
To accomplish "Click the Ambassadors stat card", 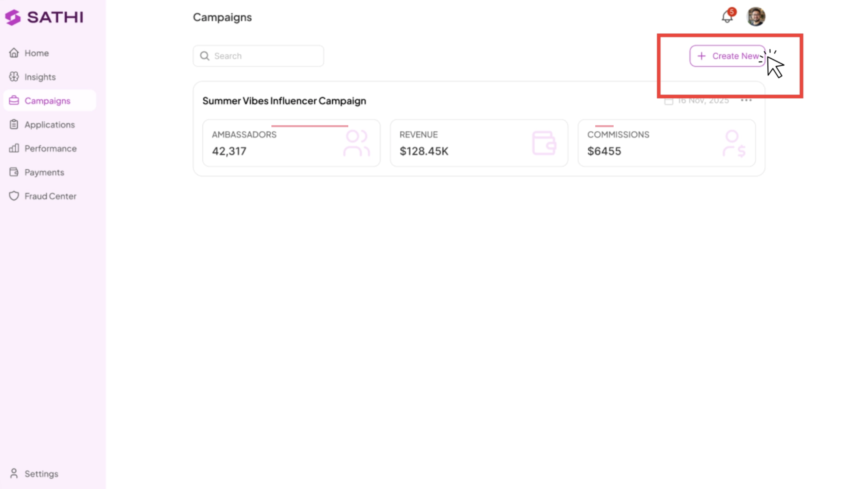I will (x=291, y=143).
